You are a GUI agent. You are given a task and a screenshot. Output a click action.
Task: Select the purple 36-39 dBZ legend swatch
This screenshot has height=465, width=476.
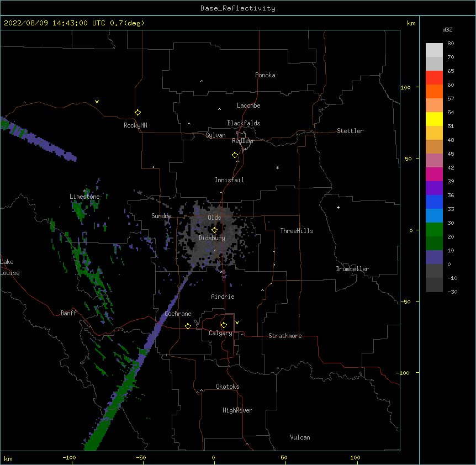(434, 188)
